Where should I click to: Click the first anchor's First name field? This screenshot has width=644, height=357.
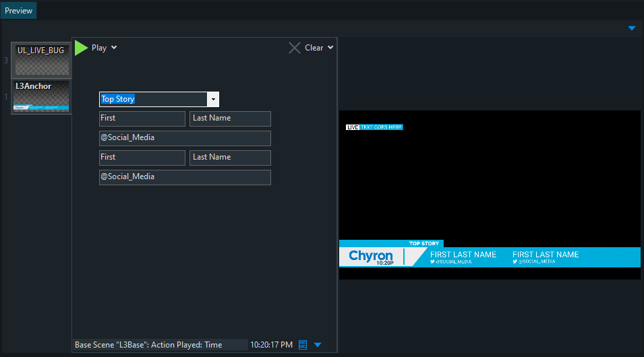[142, 119]
